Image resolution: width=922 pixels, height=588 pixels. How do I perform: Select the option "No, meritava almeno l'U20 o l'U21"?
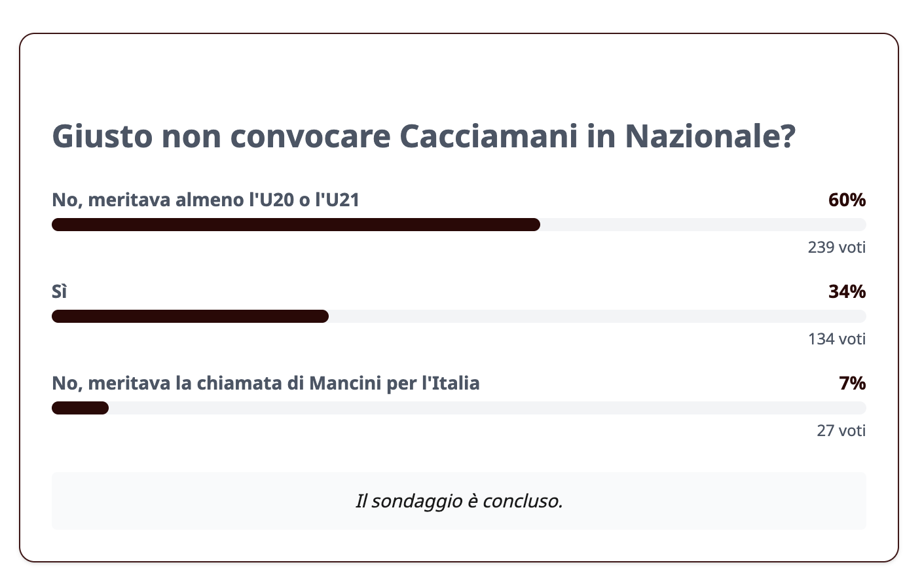point(206,200)
